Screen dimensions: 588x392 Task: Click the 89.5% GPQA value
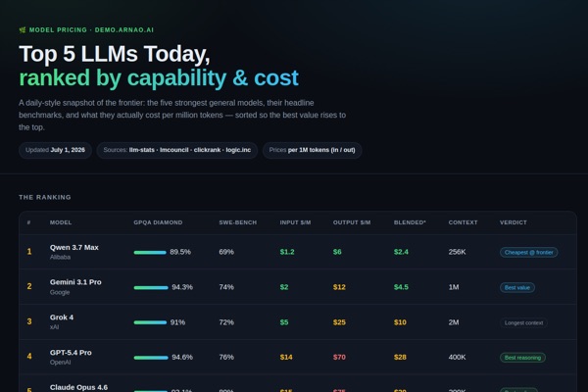pos(180,252)
